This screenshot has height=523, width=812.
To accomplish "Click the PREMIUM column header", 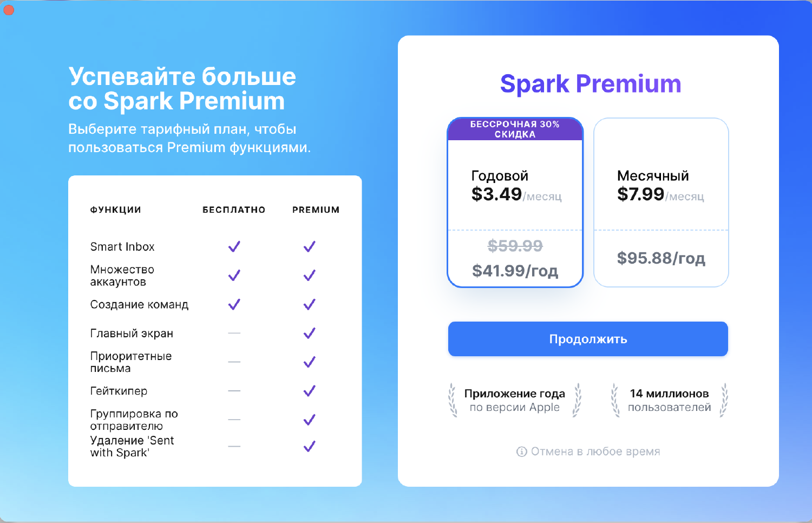I will pos(316,210).
